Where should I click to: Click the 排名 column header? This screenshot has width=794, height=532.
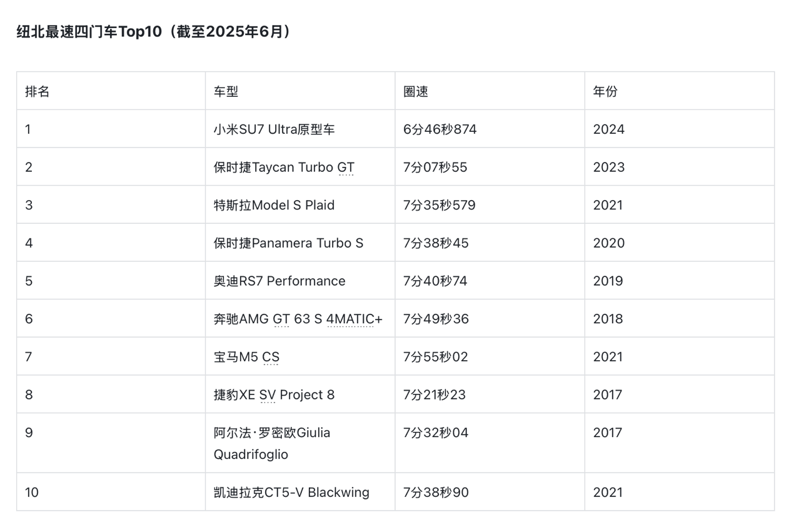click(111, 91)
